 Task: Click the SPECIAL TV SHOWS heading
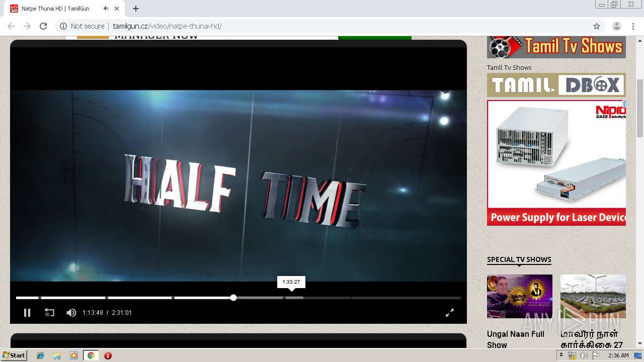tap(519, 259)
